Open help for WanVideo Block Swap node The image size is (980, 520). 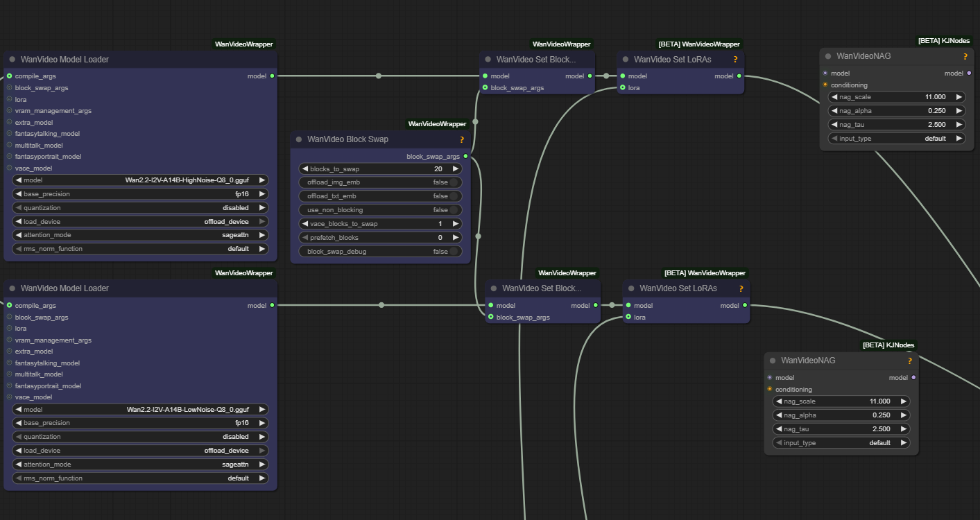pyautogui.click(x=462, y=139)
